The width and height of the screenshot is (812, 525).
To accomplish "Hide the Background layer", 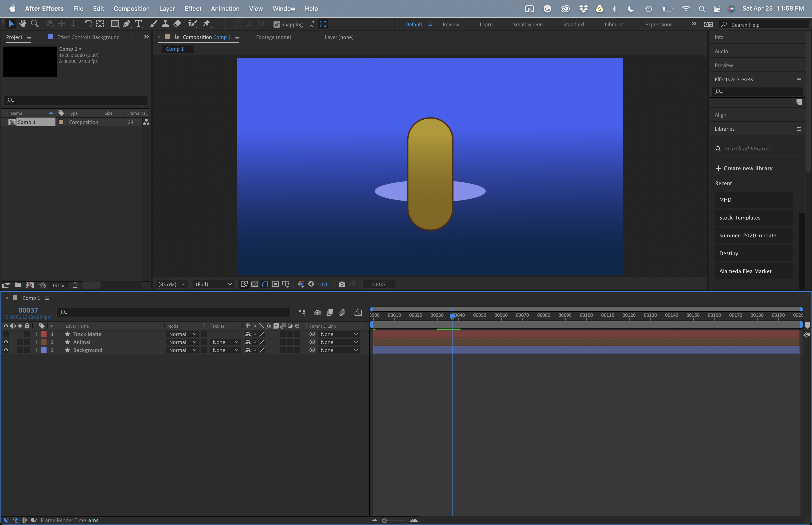I will tap(6, 350).
